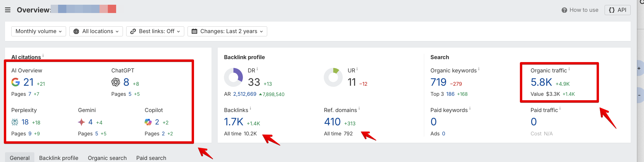Switch to the Organic search tab
The image size is (644, 162).
[x=107, y=158]
